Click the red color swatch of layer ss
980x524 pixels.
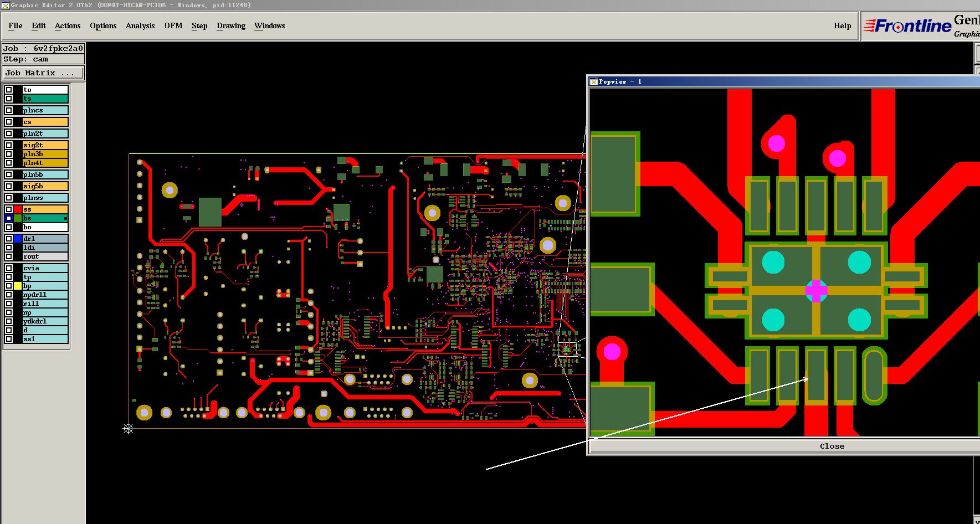click(18, 209)
